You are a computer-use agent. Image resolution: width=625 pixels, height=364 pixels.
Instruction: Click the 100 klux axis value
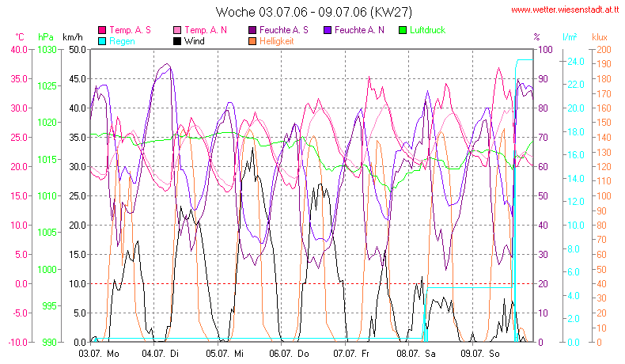(604, 195)
